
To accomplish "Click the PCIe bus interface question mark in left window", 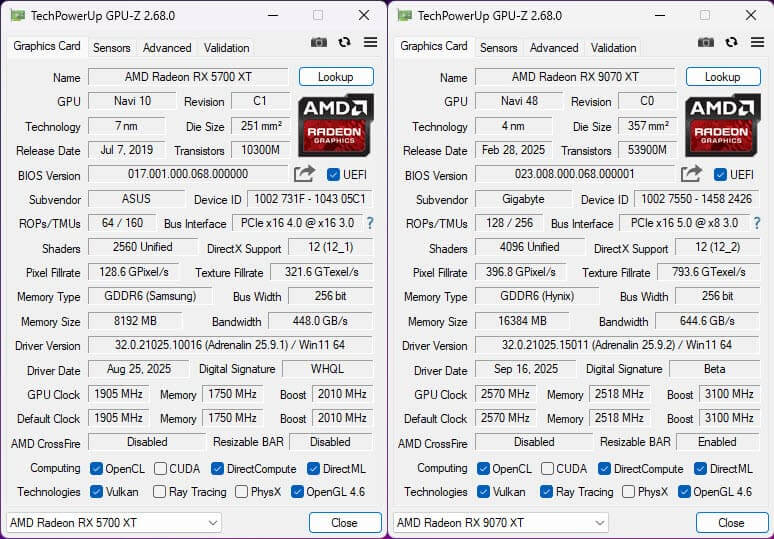I will click(x=369, y=223).
